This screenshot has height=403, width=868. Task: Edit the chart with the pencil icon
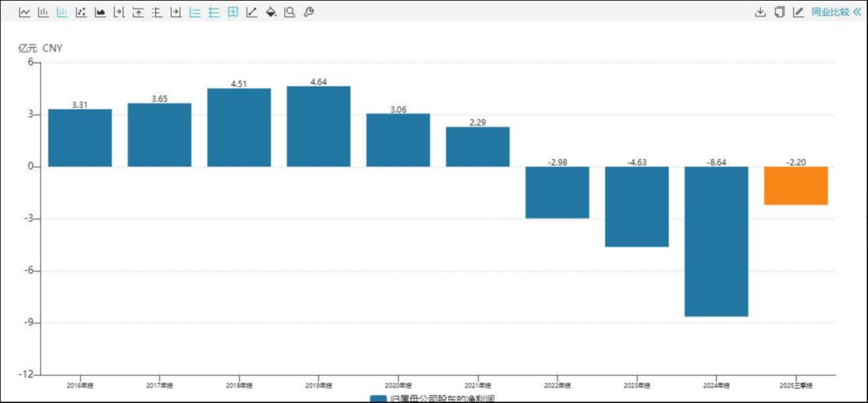[799, 12]
